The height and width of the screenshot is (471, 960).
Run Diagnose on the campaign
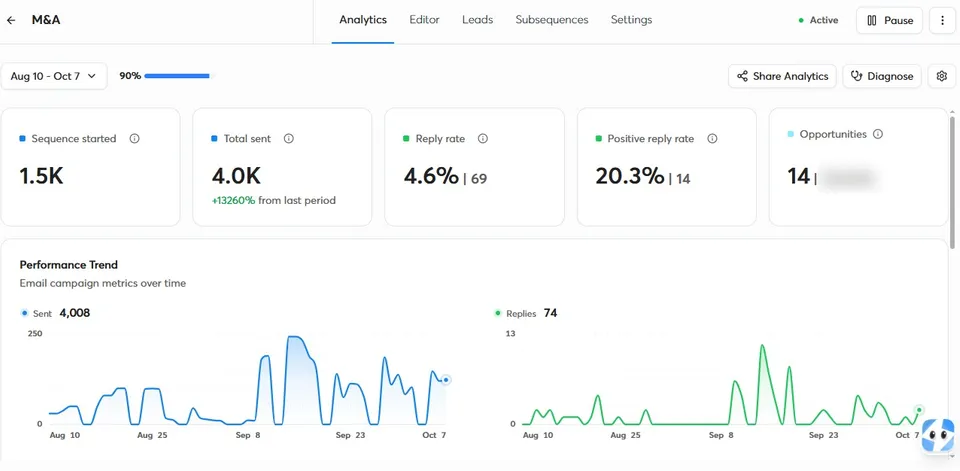pos(882,76)
